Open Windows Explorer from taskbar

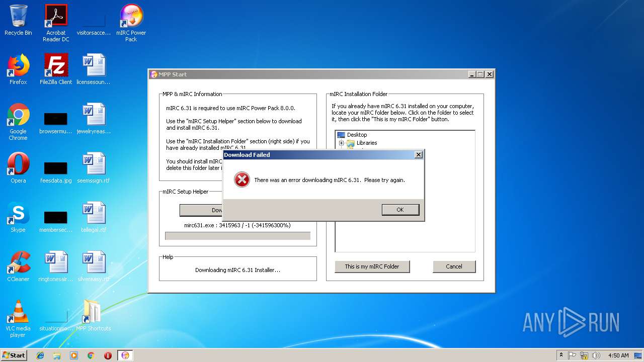pos(57,355)
